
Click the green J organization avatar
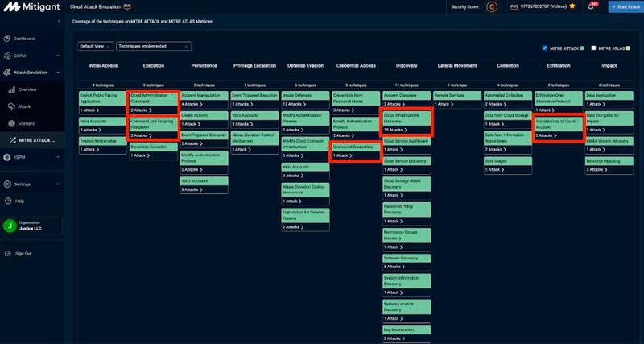point(10,226)
